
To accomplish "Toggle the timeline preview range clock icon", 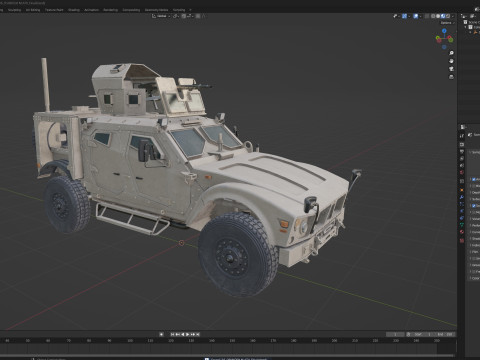I will tap(408, 334).
